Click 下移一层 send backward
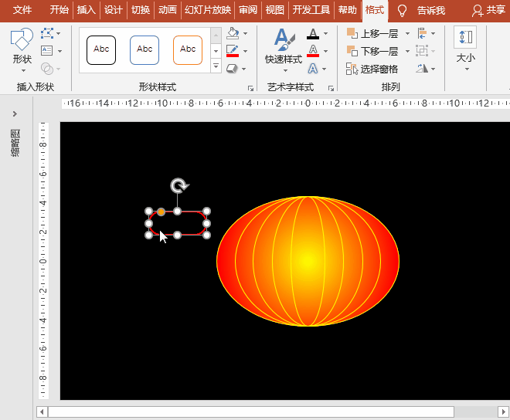The image size is (510, 420). [372, 51]
